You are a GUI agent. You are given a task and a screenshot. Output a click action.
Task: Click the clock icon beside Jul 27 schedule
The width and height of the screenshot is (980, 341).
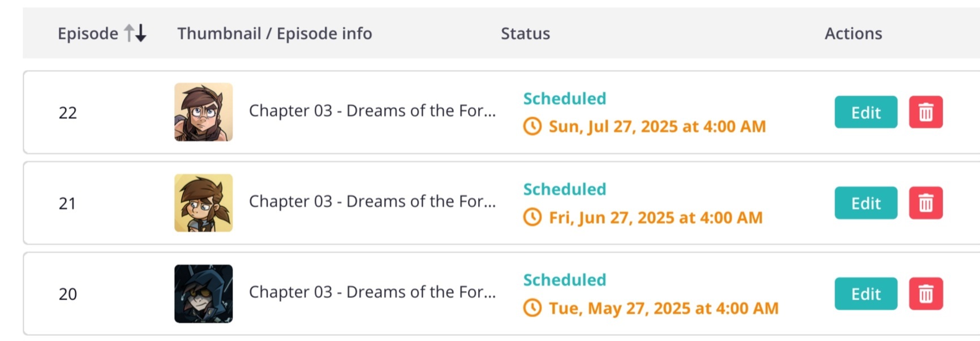pos(532,126)
